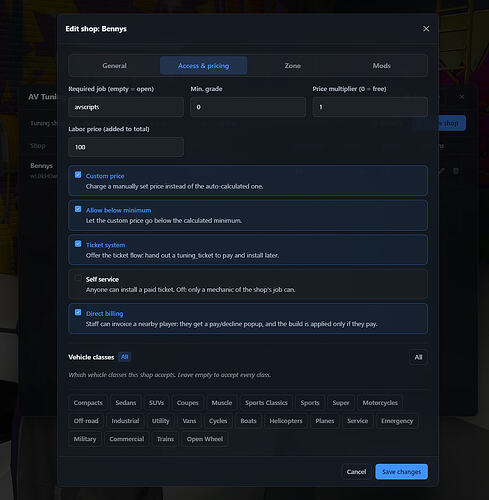
Task: Open the Zone tab
Action: pyautogui.click(x=293, y=66)
